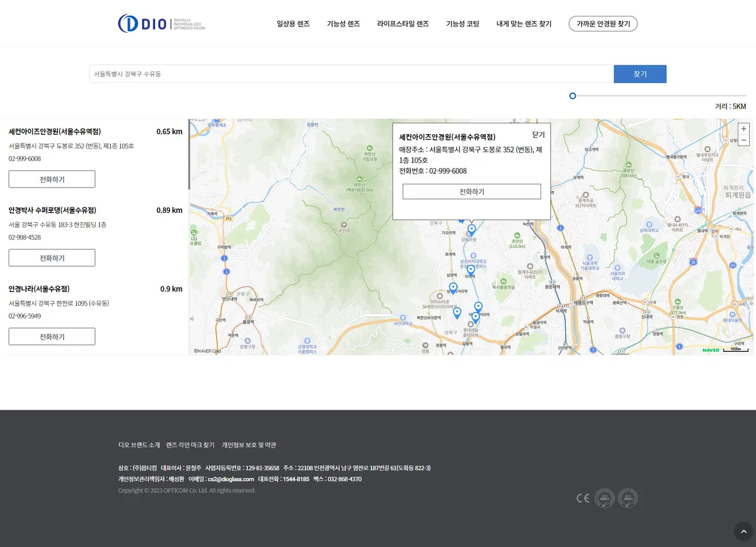Viewport: 756px width, 547px height.
Task: Click the rightmost ISO 9001 badge
Action: [x=627, y=498]
